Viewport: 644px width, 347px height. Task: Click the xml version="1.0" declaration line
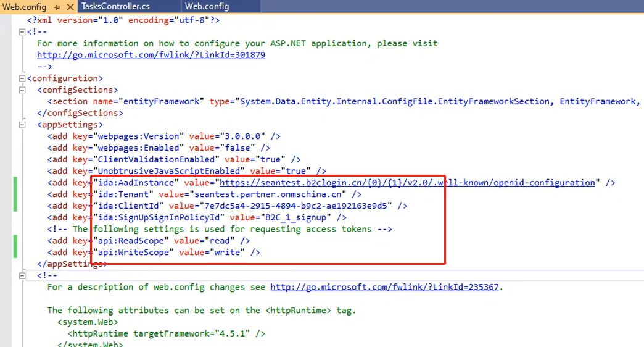[123, 20]
